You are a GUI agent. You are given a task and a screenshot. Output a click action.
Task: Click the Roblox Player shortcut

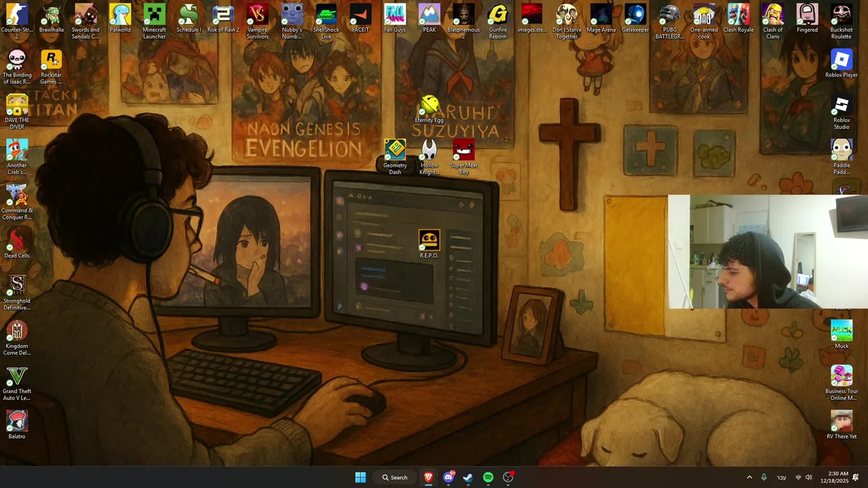[x=842, y=64]
